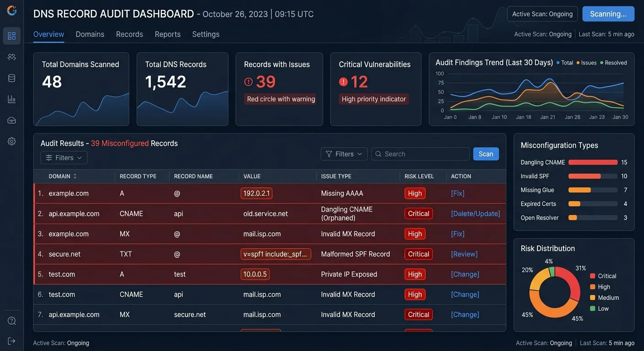This screenshot has width=644, height=351.
Task: Switch to the Settings tab
Action: coord(206,34)
